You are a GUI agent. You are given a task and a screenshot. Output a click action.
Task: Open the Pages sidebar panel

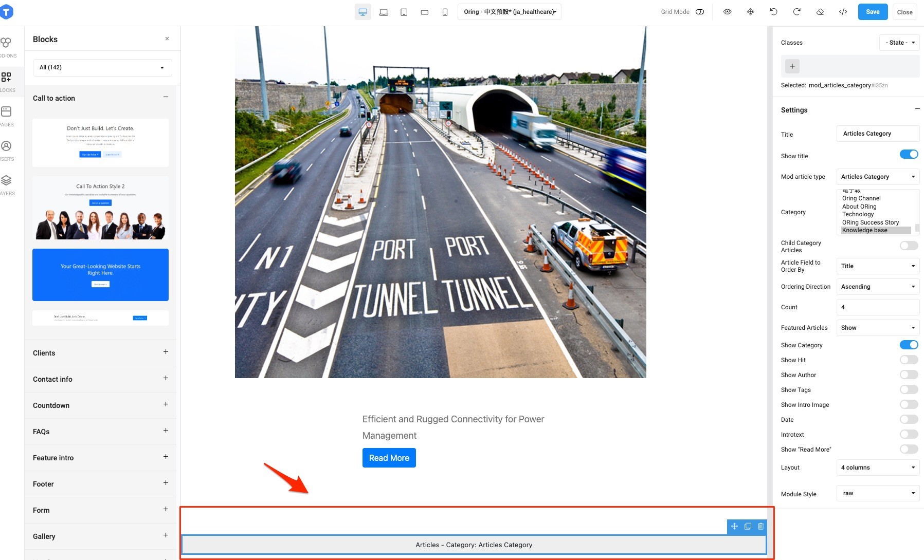pos(7,116)
